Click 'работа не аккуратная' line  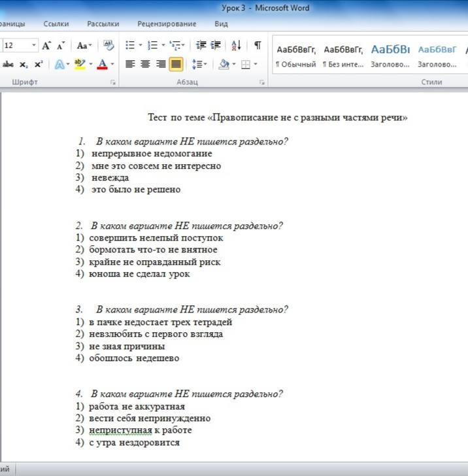pyautogui.click(x=137, y=407)
